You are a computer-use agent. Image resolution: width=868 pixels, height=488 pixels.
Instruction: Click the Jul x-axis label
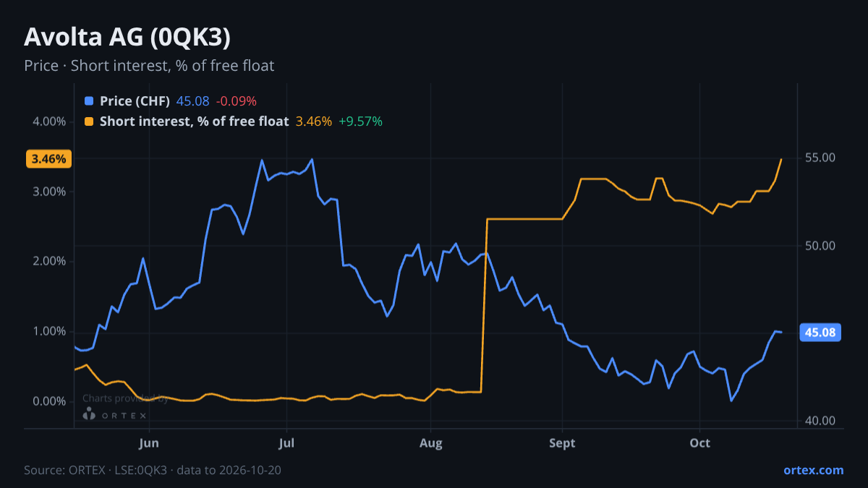coord(286,442)
